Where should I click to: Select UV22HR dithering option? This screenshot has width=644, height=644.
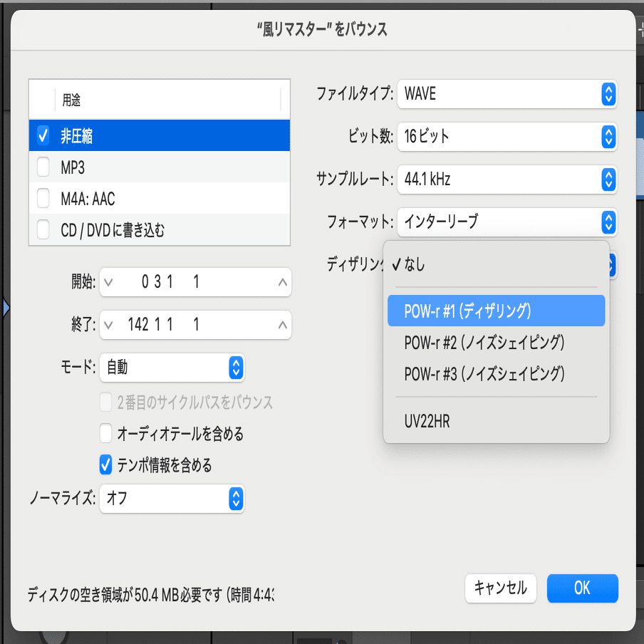pos(496,421)
